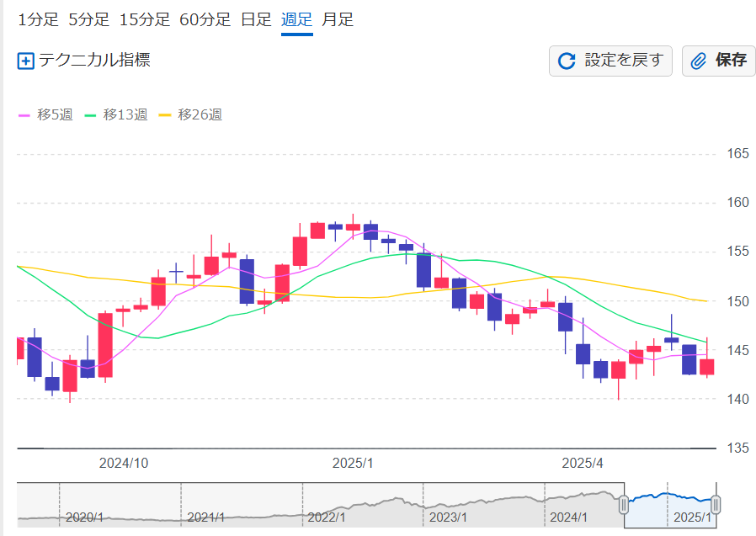Click the 145 price axis label
This screenshot has height=536, width=756.
(738, 350)
